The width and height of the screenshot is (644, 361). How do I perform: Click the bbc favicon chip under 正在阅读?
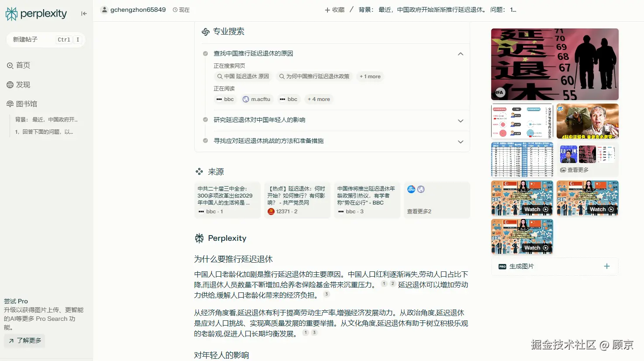pos(225,99)
